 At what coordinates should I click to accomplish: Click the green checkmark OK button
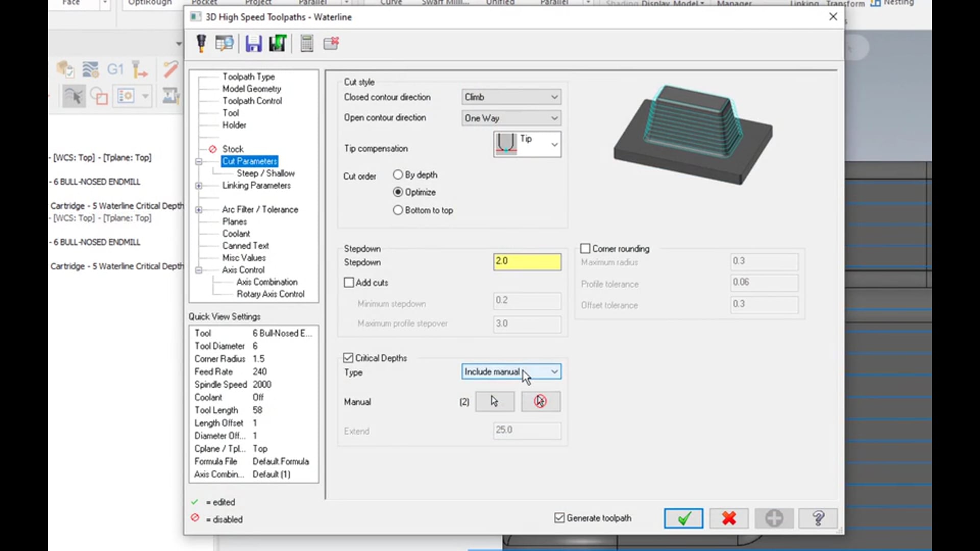click(683, 517)
